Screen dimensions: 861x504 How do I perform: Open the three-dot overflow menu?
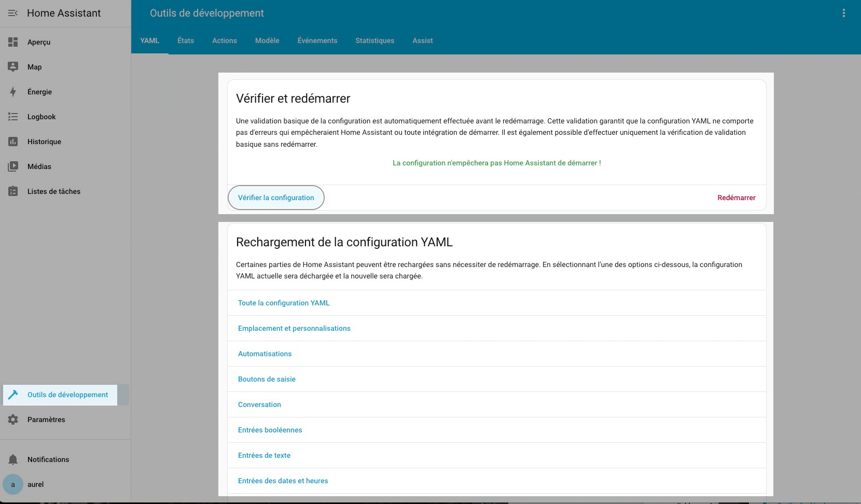844,13
